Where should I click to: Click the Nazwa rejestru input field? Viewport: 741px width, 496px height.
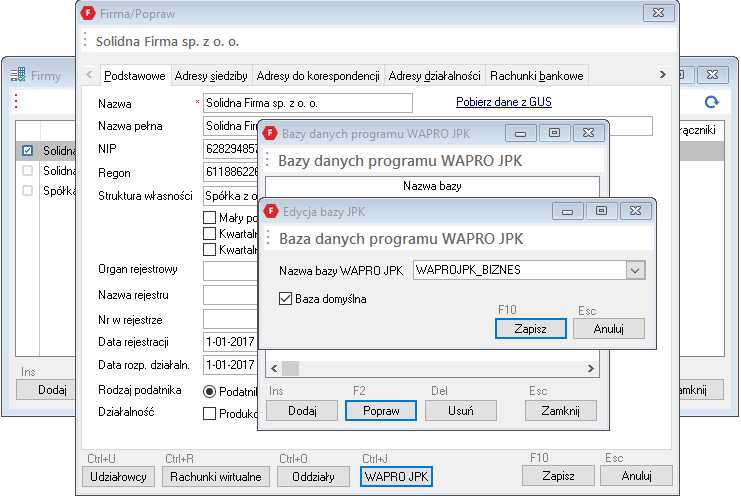click(x=231, y=295)
